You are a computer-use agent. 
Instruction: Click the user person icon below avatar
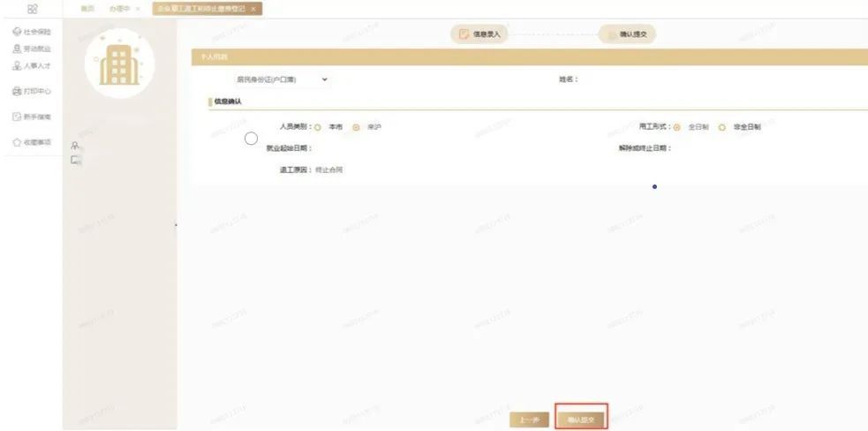coord(75,146)
